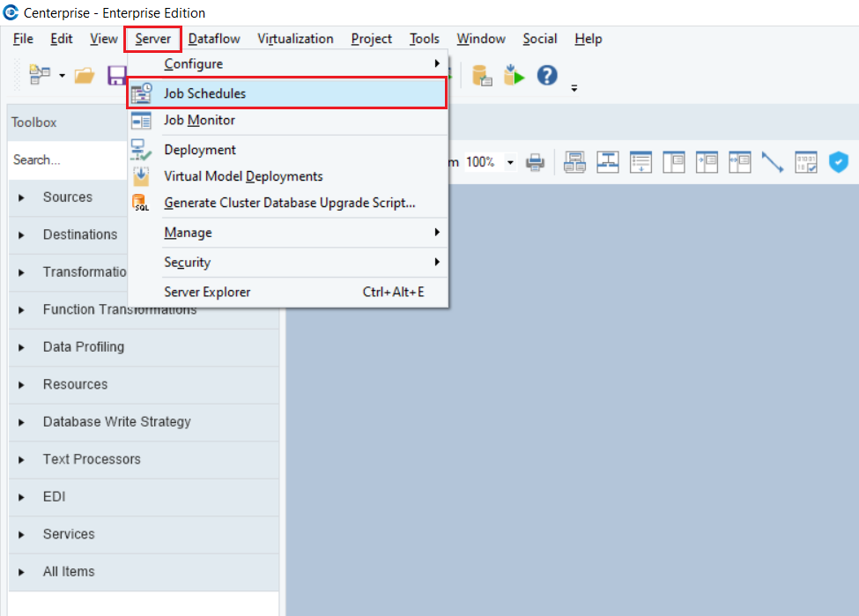
Task: Click the Server menu
Action: point(152,39)
